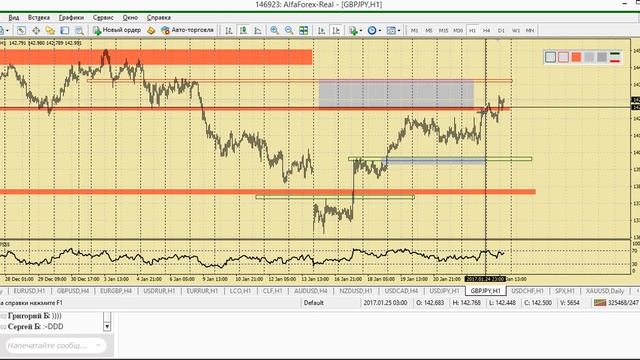Select the H1 timeframe
640x360 pixels.
tap(472, 31)
